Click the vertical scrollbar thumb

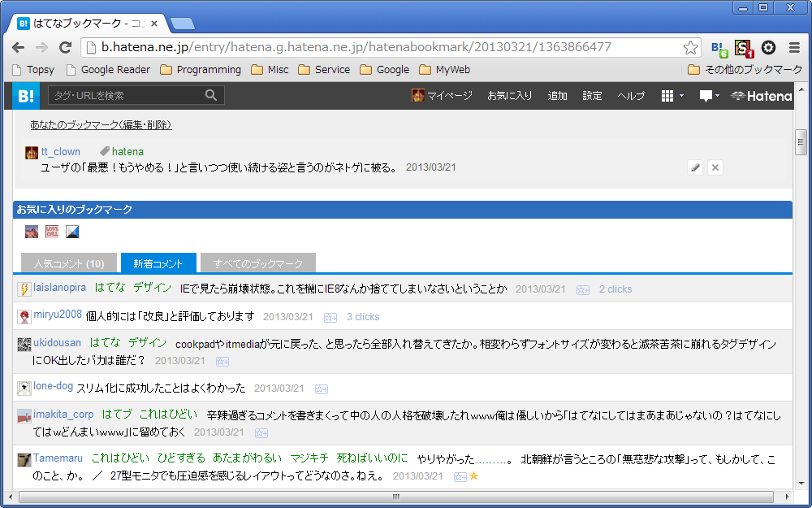pos(800,142)
